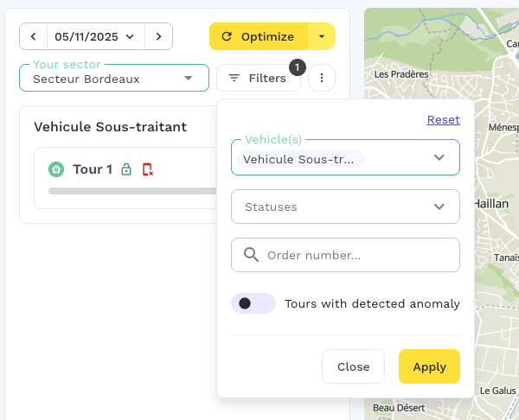
Task: Go to the previous date
Action: [x=33, y=36]
